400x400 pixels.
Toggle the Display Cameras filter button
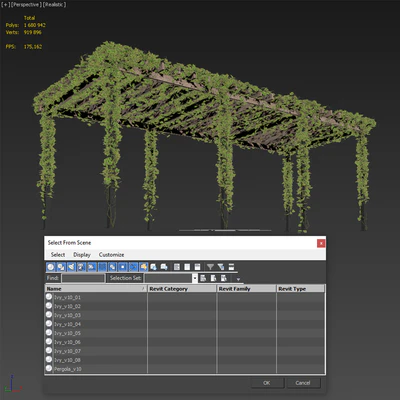[82, 267]
